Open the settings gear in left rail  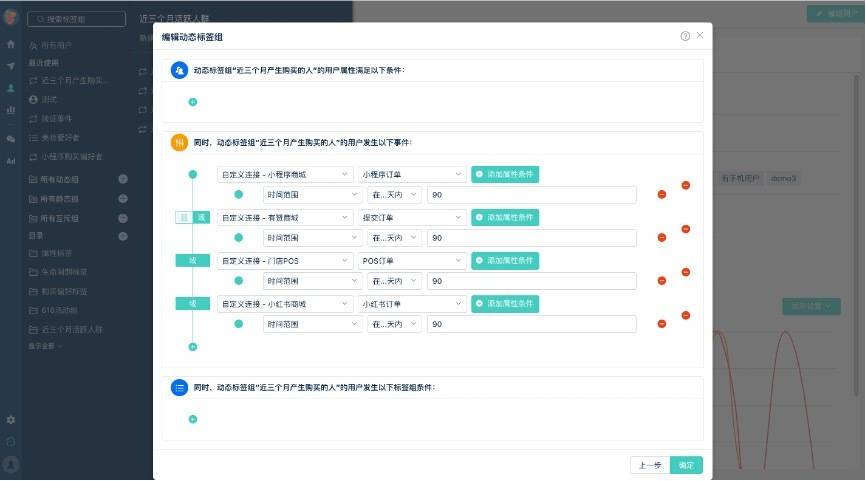coord(10,420)
